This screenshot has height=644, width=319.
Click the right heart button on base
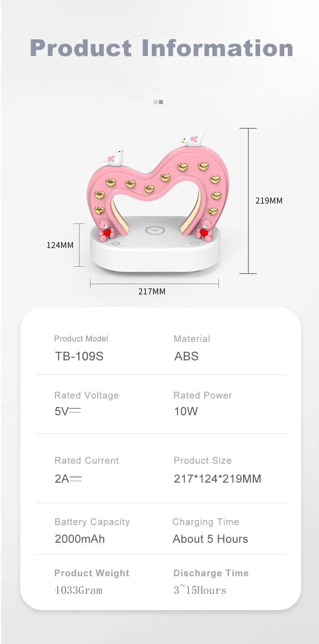(195, 243)
